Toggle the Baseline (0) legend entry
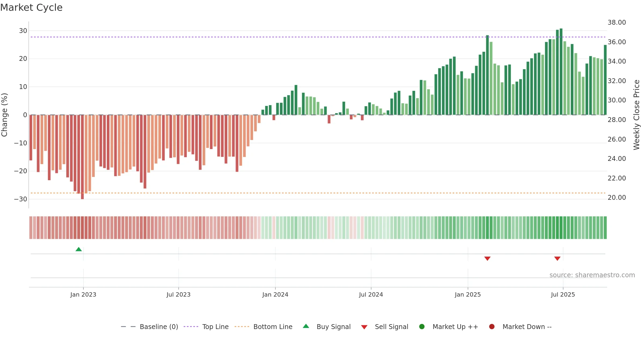The width and height of the screenshot is (644, 362). click(149, 327)
